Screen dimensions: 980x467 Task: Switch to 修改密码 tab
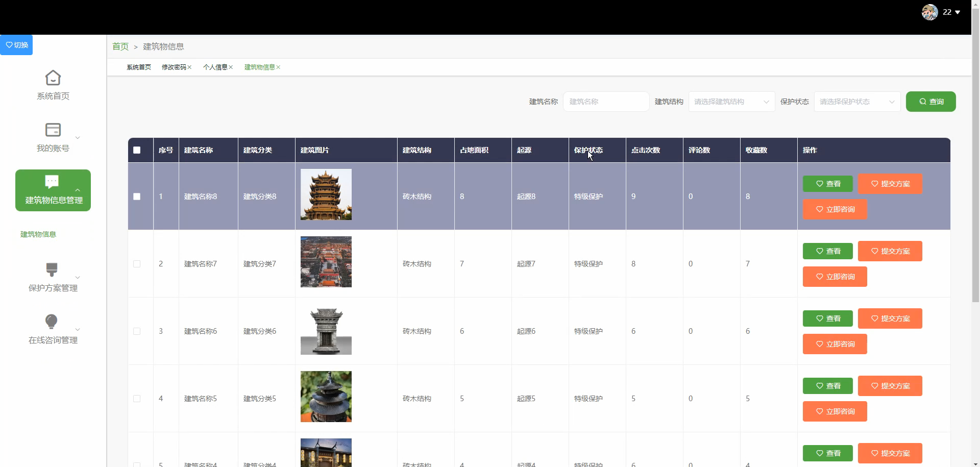[174, 67]
